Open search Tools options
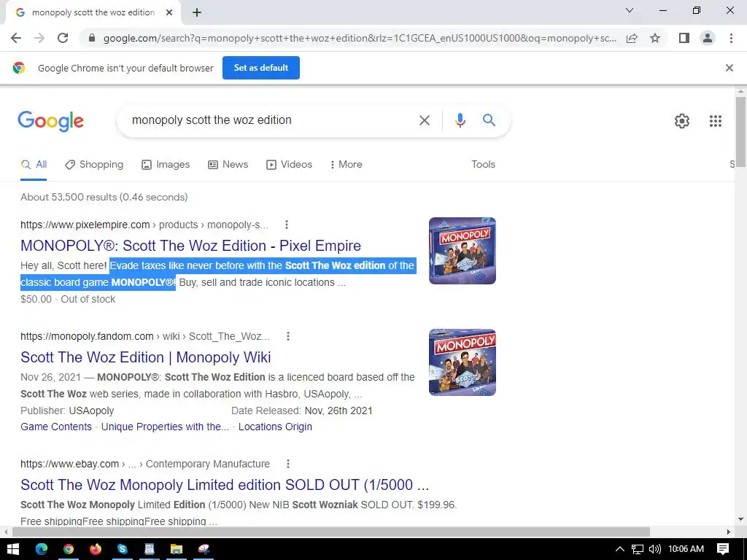 (x=483, y=164)
